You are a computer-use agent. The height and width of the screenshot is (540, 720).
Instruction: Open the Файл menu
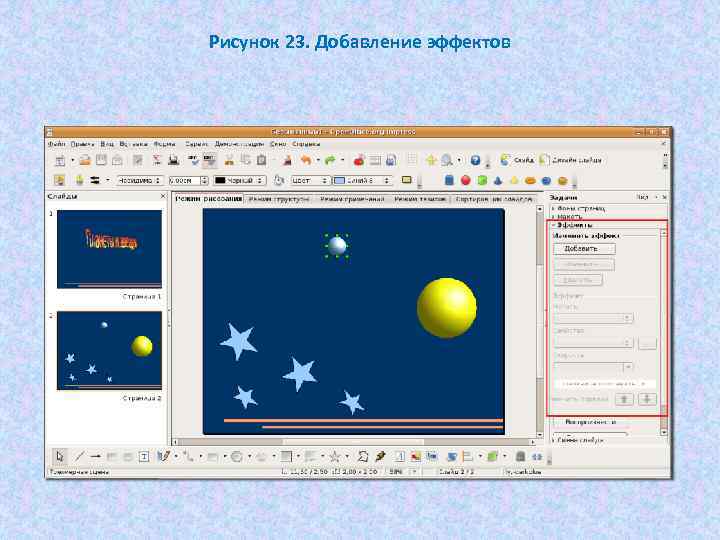[x=57, y=144]
